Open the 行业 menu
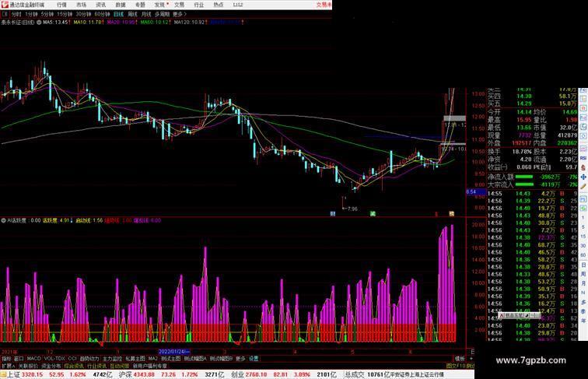Image resolution: width=588 pixels, height=379 pixels. coord(199,5)
